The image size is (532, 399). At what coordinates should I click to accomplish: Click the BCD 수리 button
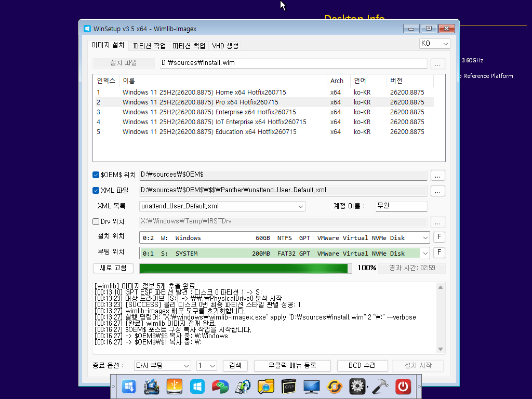click(x=362, y=366)
